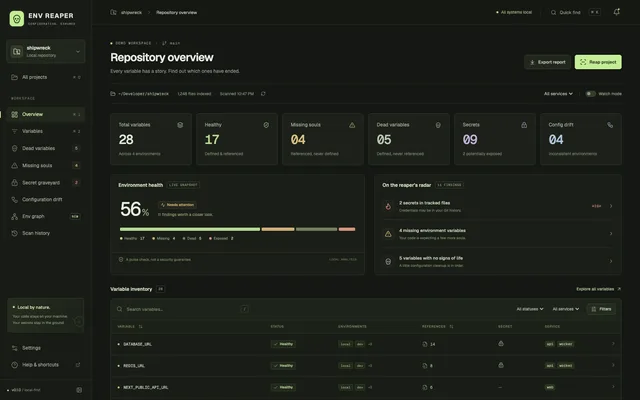The height and width of the screenshot is (400, 640).
Task: Click Reap project button
Action: [598, 62]
